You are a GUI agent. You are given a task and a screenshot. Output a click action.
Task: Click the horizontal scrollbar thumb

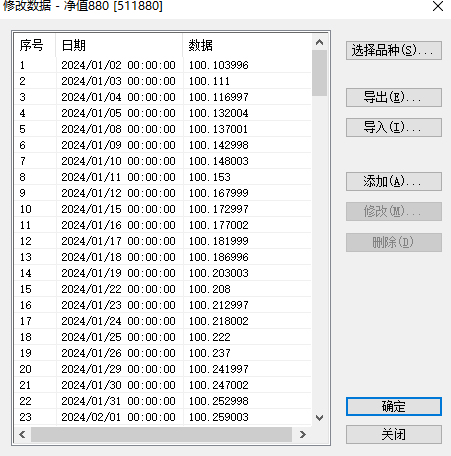161,434
